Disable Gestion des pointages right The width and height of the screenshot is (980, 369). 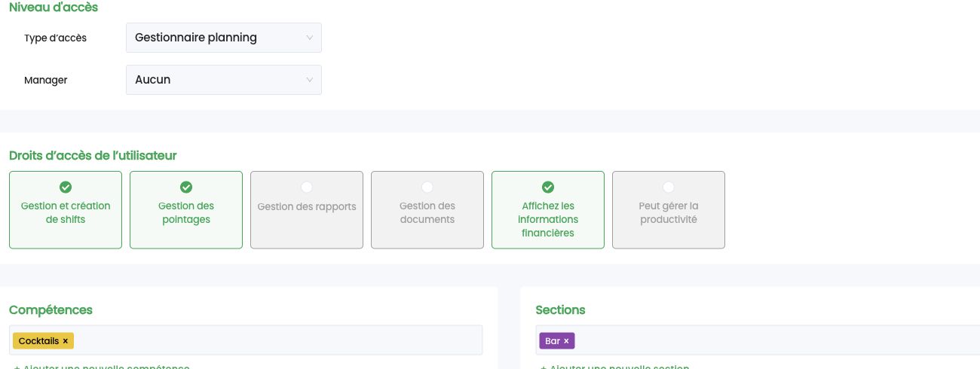(x=186, y=210)
